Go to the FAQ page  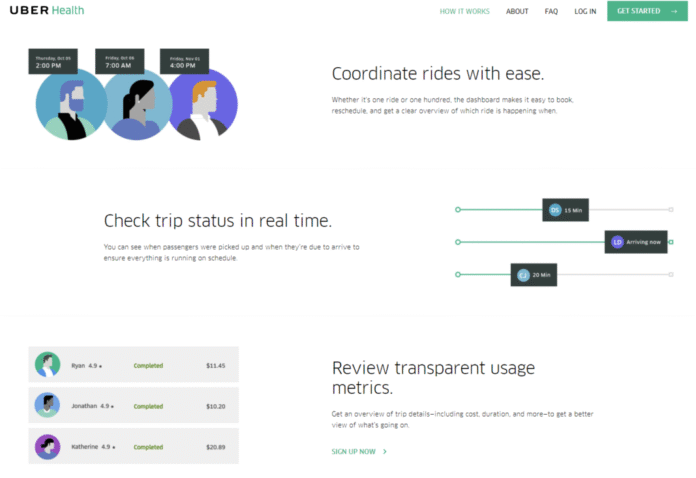pos(551,11)
